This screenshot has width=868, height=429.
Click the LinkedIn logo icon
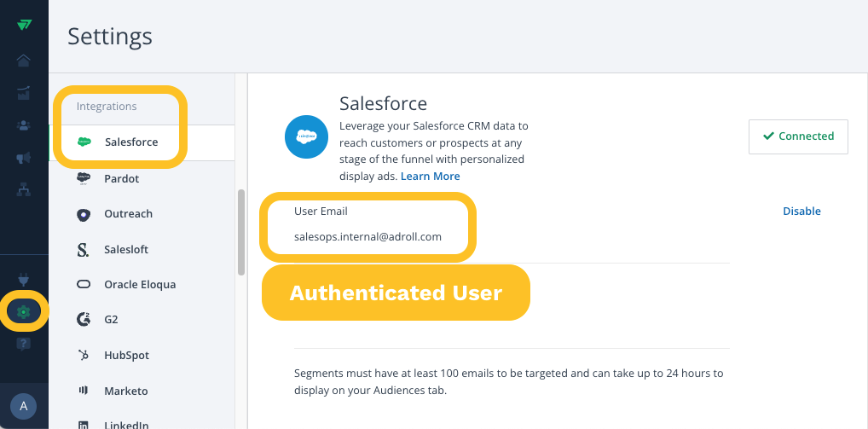[84, 425]
